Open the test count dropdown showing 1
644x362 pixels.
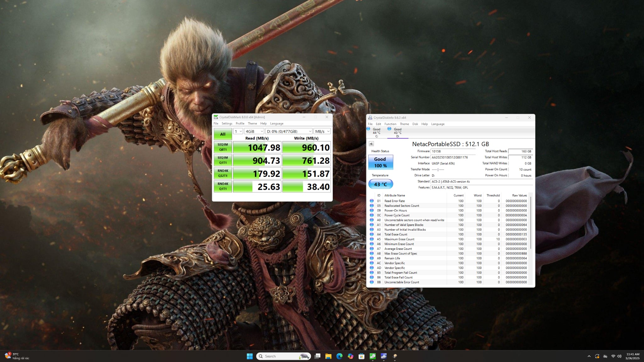click(x=238, y=131)
